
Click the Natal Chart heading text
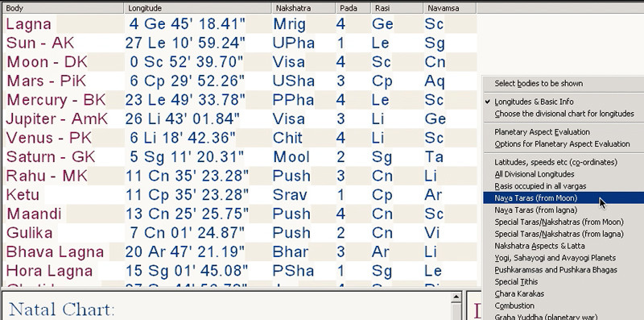pos(62,310)
